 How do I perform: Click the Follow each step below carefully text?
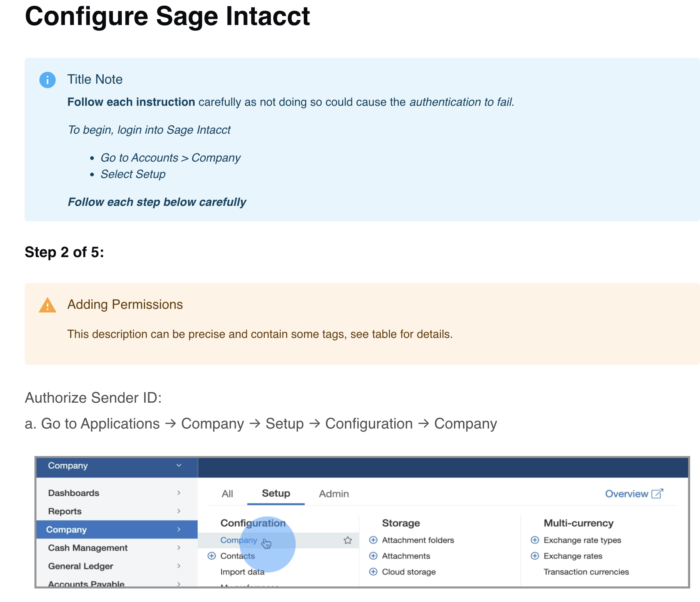[157, 202]
